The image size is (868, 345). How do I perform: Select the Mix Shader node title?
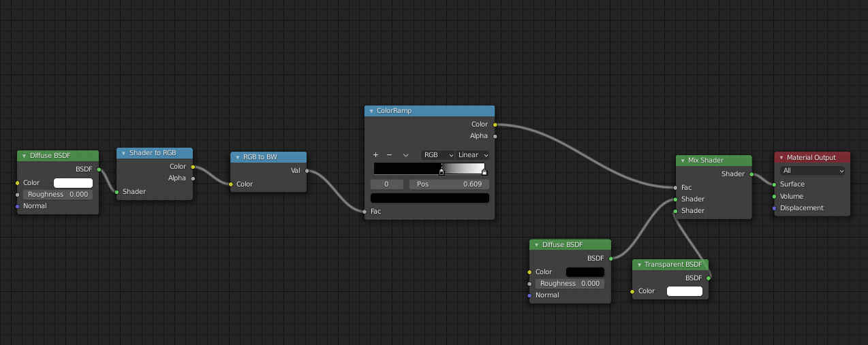pos(706,161)
